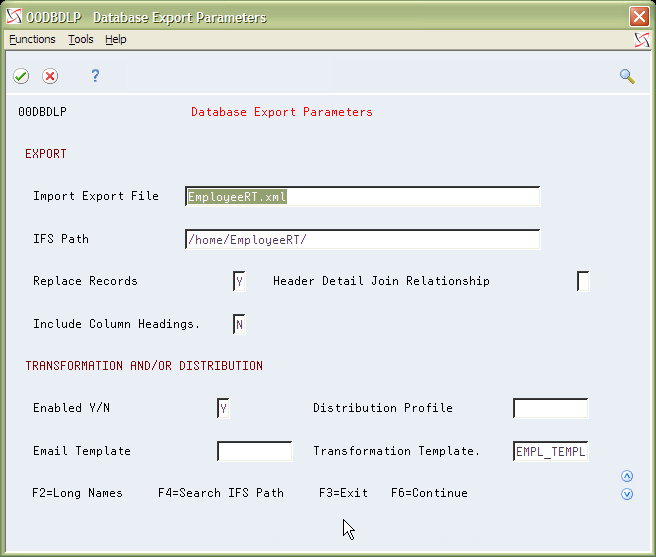Click the TRANSFORMATION AND/OR DISTRIBUTION heading
The width and height of the screenshot is (656, 557).
pyautogui.click(x=144, y=366)
